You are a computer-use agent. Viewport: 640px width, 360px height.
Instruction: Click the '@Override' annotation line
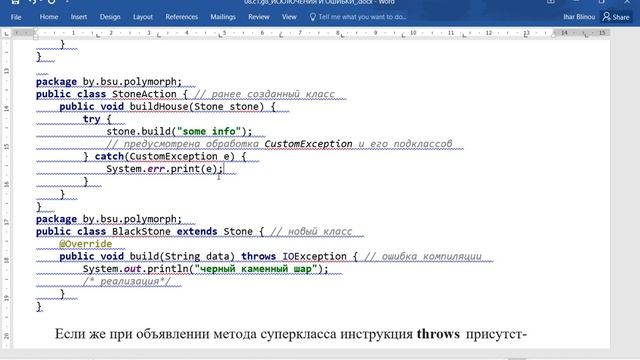click(85, 244)
